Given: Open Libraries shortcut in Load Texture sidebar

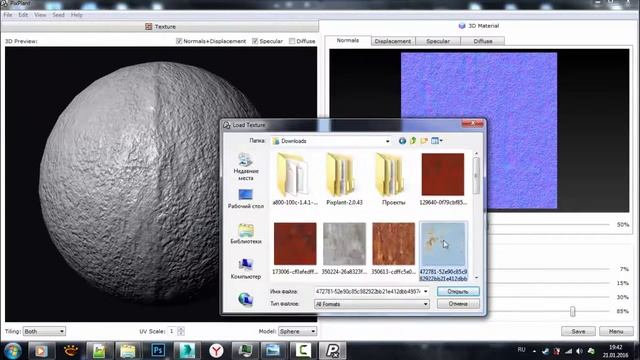Looking at the screenshot, I should [x=246, y=234].
